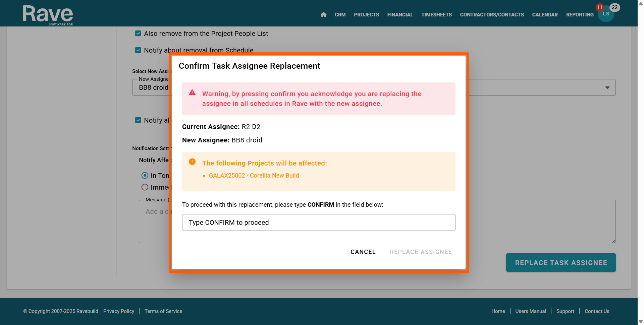Toggle Notify about removal from Schedule checkbox
The height and width of the screenshot is (325, 644).
coord(138,50)
